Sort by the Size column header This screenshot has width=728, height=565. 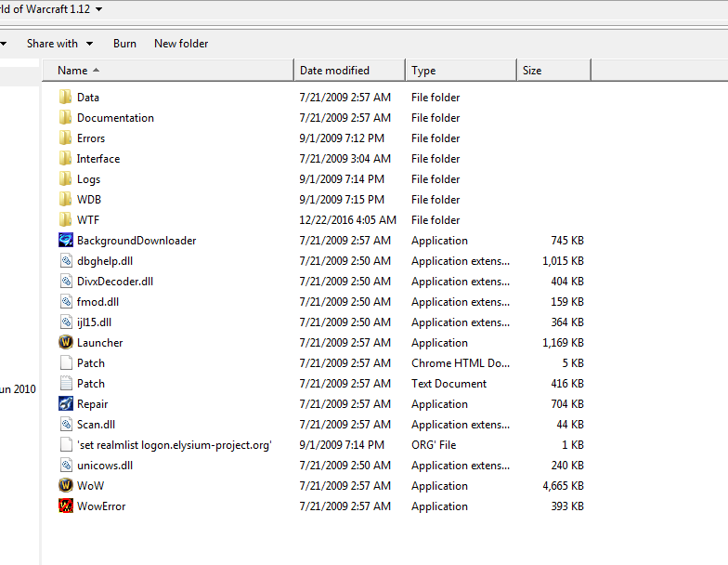tap(553, 71)
